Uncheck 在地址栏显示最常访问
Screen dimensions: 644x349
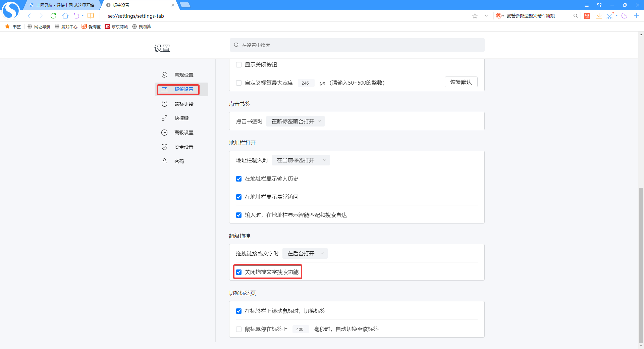click(239, 197)
